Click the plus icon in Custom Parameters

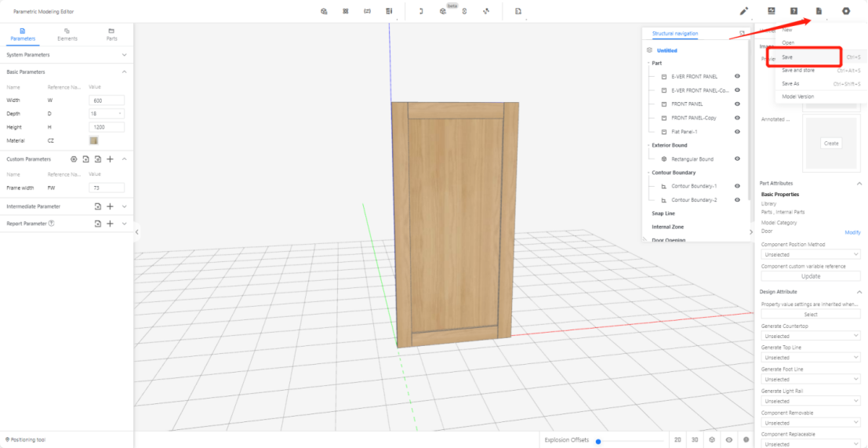[x=110, y=159]
